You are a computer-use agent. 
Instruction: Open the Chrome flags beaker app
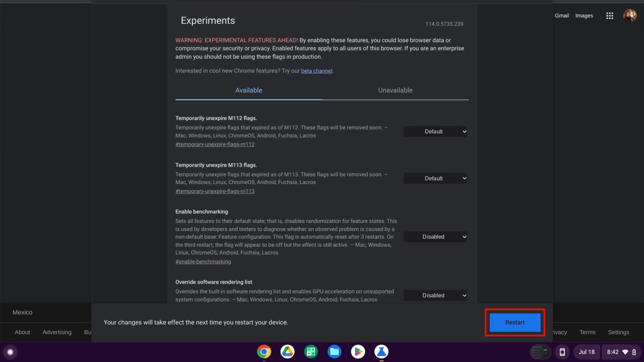[x=381, y=352]
